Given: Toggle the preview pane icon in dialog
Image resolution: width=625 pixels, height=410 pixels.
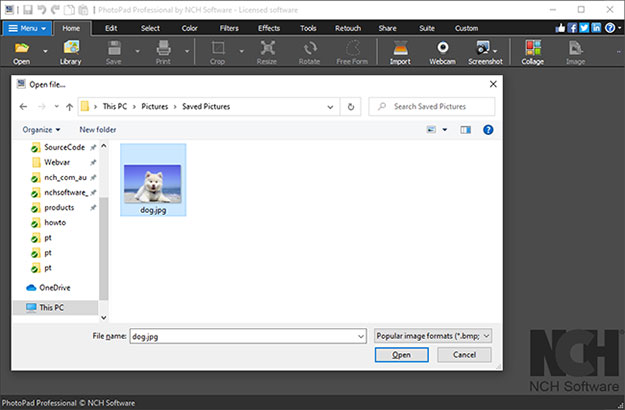Looking at the screenshot, I should coord(466,130).
